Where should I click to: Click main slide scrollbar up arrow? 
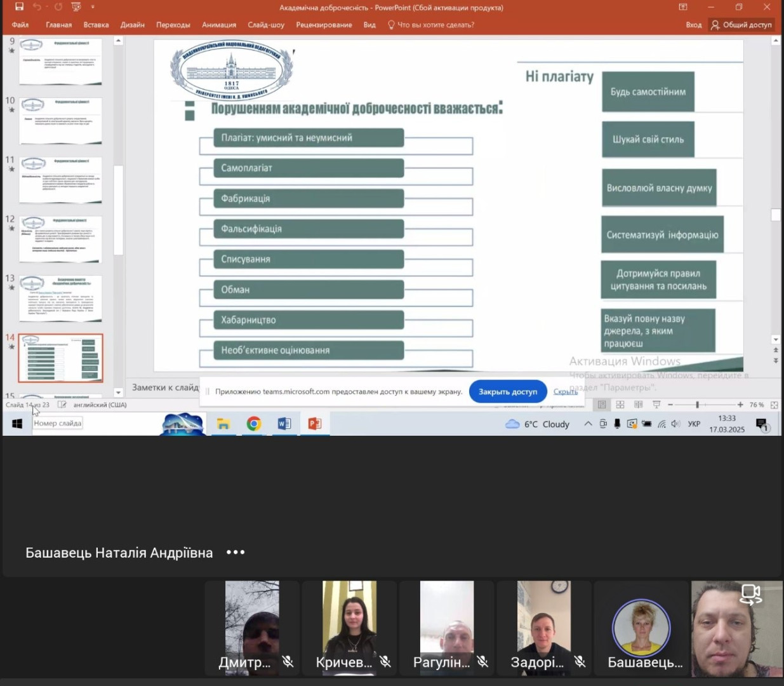[775, 41]
